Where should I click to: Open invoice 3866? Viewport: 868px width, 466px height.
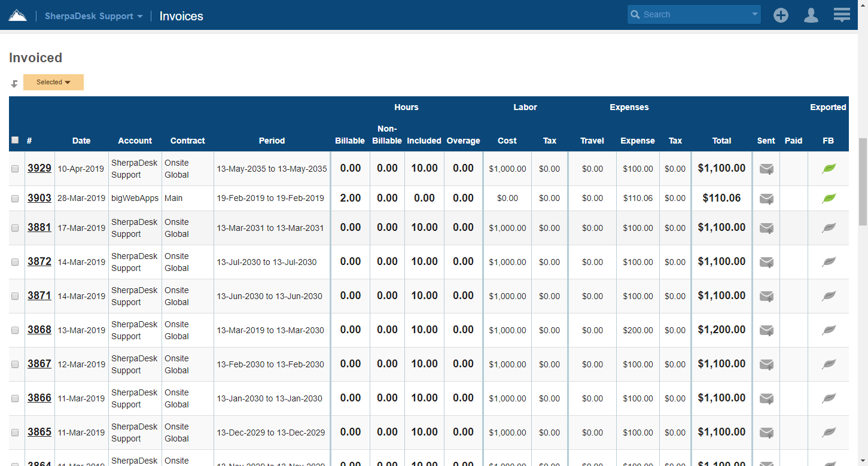point(39,398)
